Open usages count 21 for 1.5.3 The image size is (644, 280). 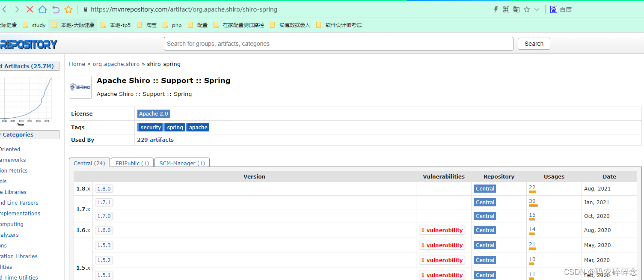(x=532, y=244)
